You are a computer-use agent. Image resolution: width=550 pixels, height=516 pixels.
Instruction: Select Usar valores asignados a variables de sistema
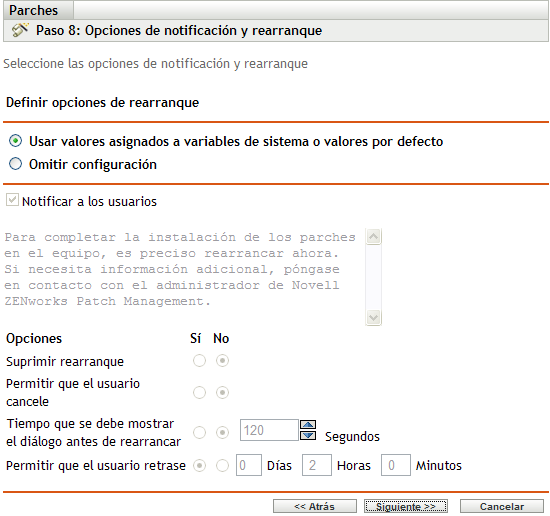(x=15, y=141)
